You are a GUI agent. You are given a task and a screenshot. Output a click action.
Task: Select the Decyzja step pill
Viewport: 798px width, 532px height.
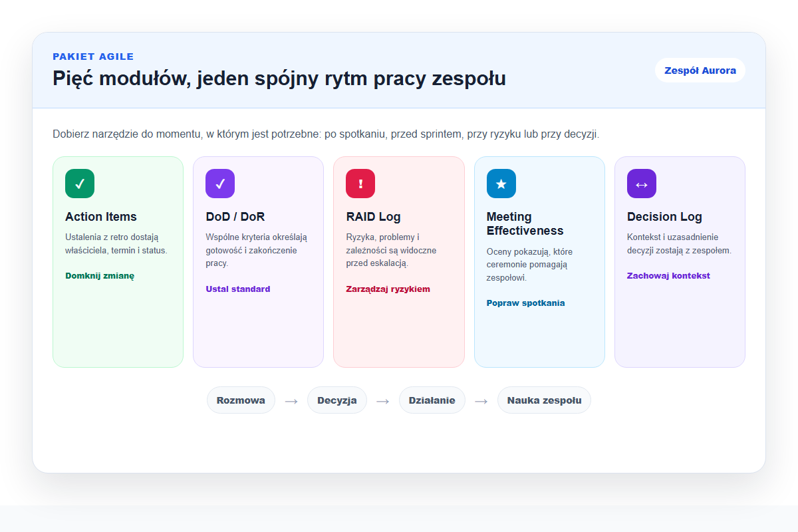click(x=337, y=400)
